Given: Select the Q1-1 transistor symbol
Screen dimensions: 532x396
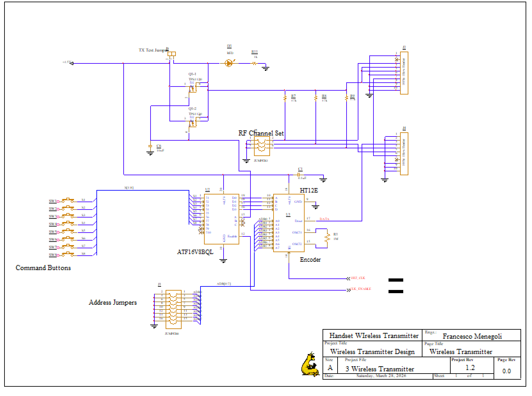Looking at the screenshot, I should click(x=193, y=87).
